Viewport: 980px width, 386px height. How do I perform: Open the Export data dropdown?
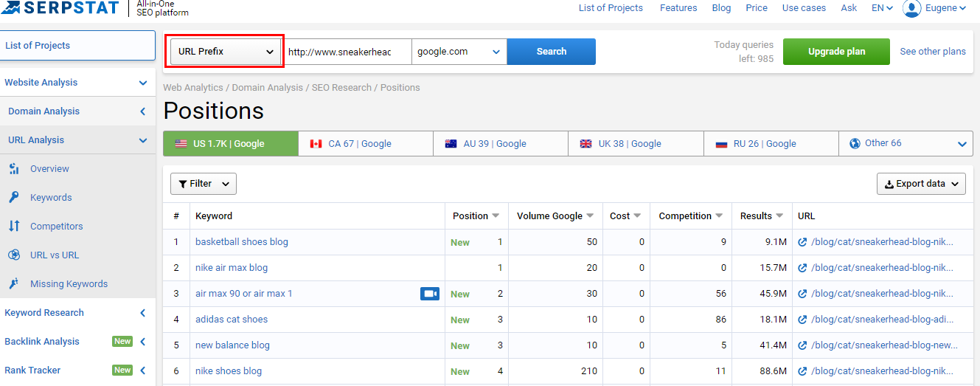pyautogui.click(x=921, y=184)
